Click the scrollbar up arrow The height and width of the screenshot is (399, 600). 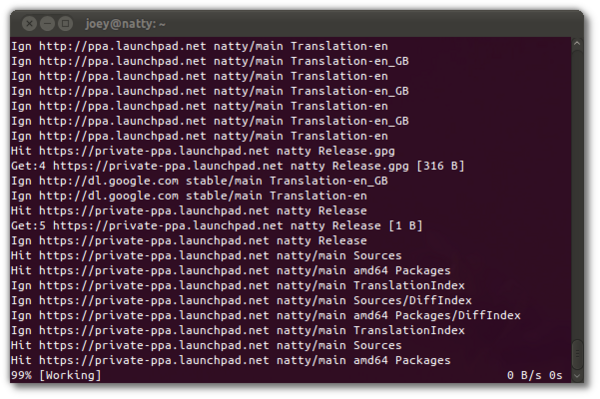[577, 44]
